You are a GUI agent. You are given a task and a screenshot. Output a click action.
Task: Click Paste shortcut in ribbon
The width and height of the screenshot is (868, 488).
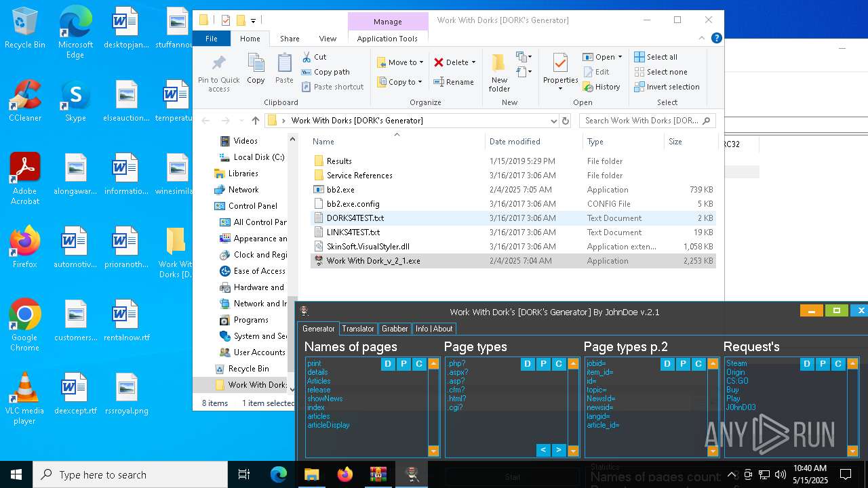(332, 87)
